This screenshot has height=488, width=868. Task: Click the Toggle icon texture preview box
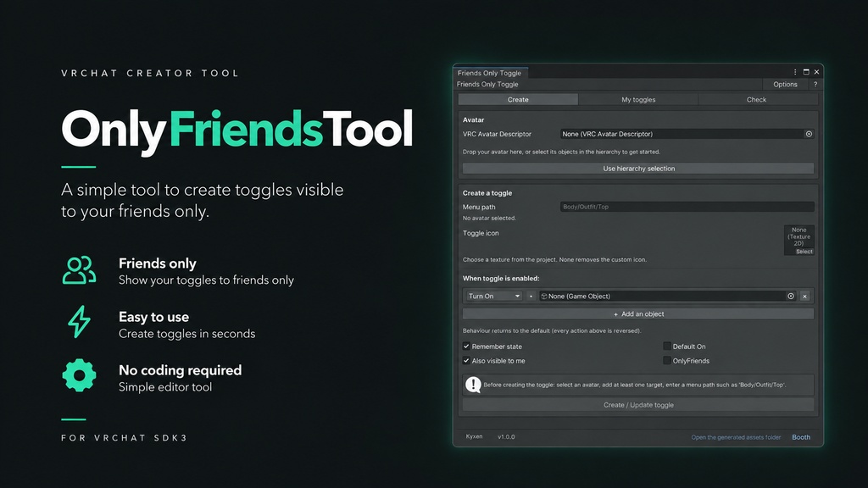(798, 240)
